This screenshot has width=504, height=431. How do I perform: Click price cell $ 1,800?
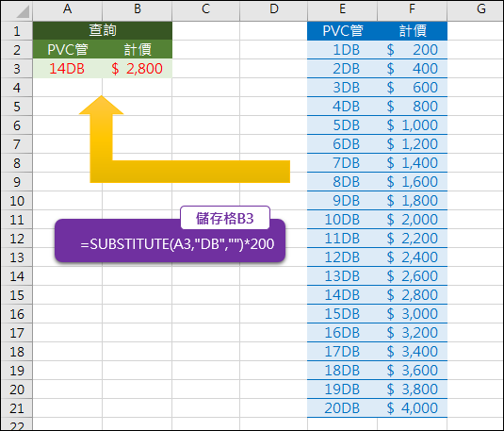[x=412, y=201]
